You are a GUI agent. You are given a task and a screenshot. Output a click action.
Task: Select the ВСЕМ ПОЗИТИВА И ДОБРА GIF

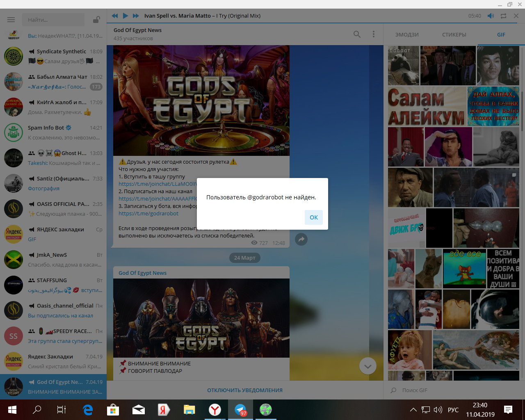[503, 269]
